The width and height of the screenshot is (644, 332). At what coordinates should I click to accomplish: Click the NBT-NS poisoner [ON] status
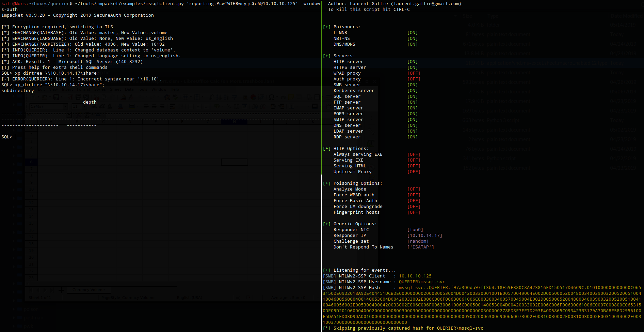[413, 39]
